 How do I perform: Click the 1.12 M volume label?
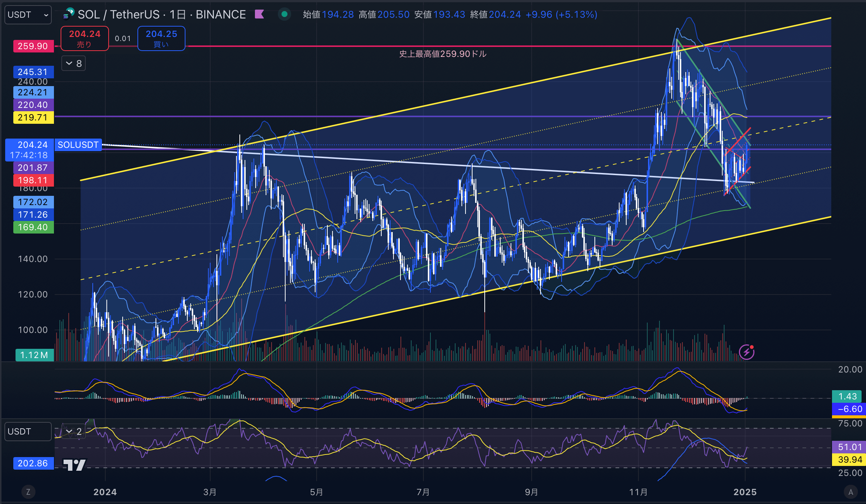34,355
